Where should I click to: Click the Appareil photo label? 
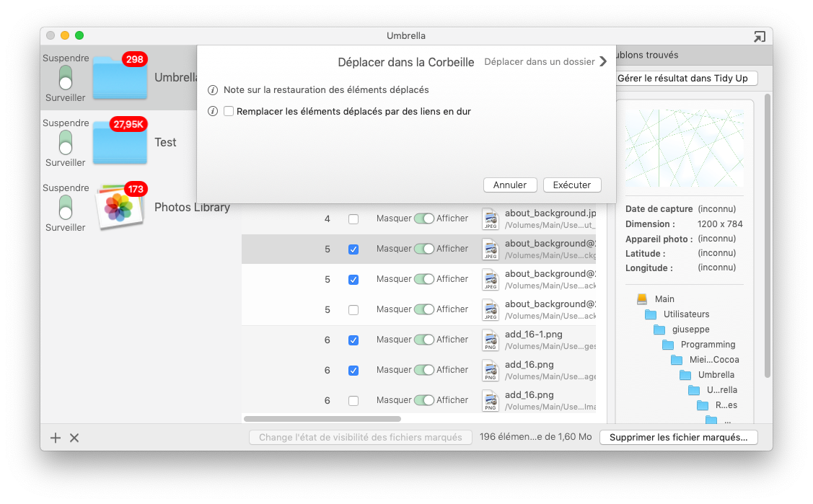coord(659,239)
